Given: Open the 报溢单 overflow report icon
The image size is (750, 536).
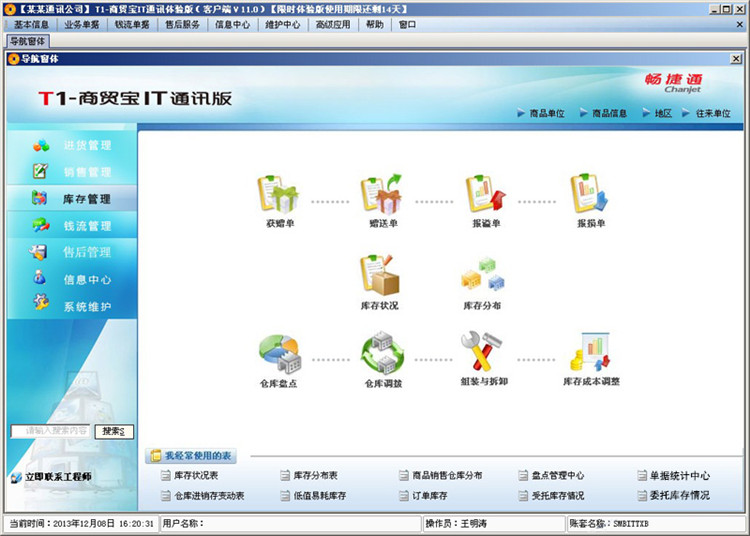Looking at the screenshot, I should click(x=486, y=194).
